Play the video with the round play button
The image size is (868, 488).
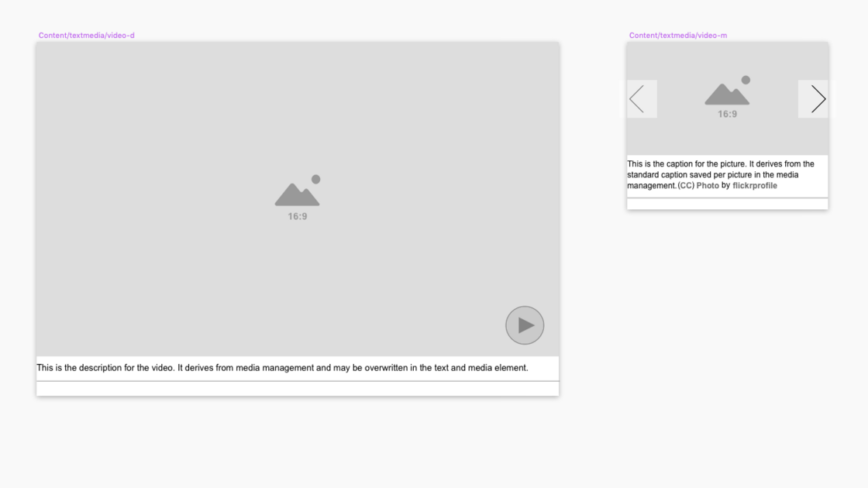pyautogui.click(x=524, y=325)
